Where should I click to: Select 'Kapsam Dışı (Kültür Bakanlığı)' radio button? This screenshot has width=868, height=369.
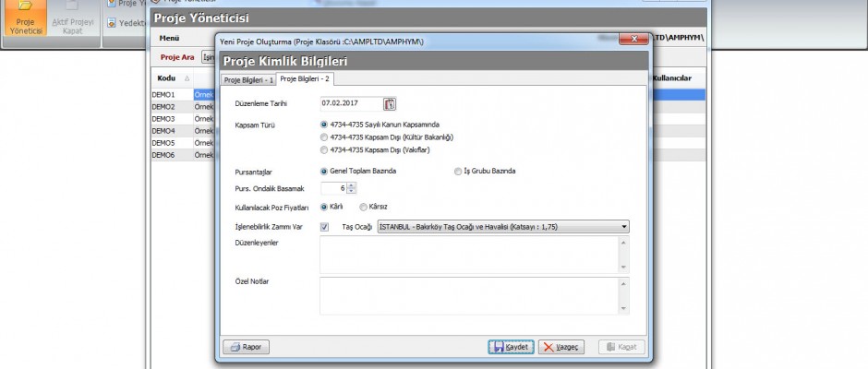click(x=323, y=137)
